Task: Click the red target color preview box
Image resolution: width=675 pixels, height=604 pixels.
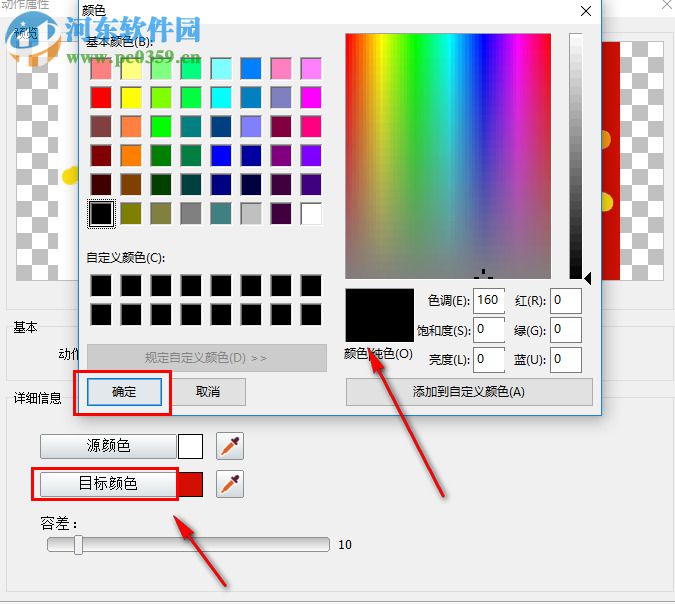Action: 191,484
